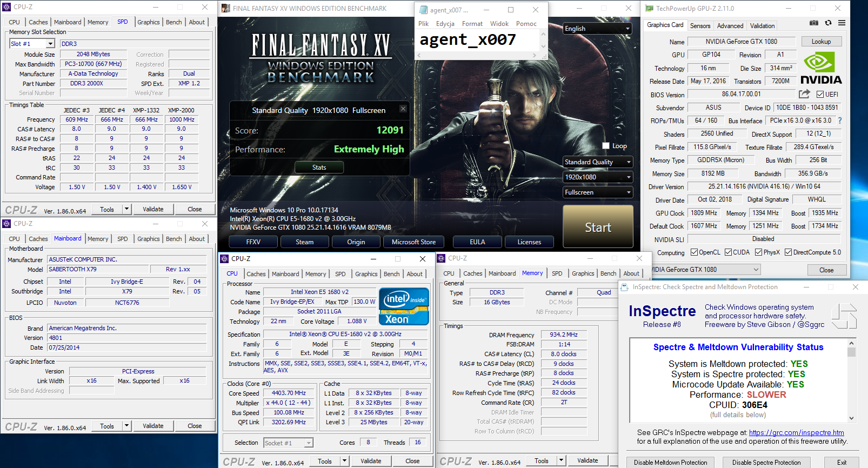This screenshot has width=868, height=468.
Task: Click the Stats button under the score
Action: [x=319, y=168]
